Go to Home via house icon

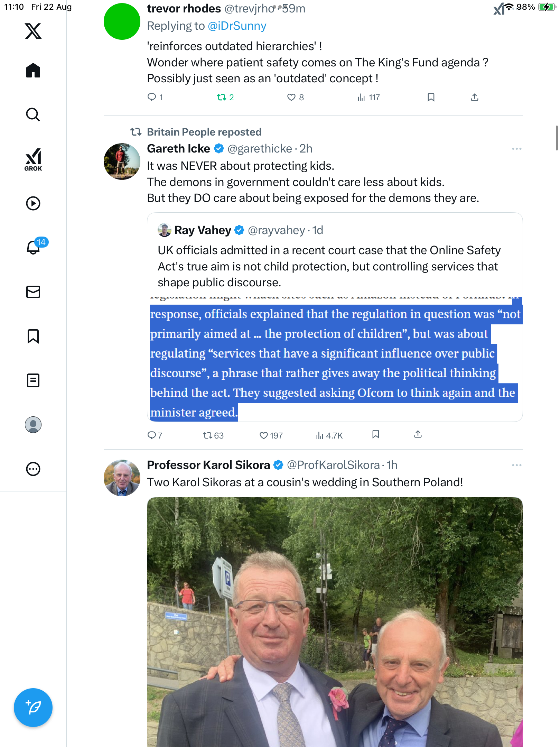[x=33, y=71]
